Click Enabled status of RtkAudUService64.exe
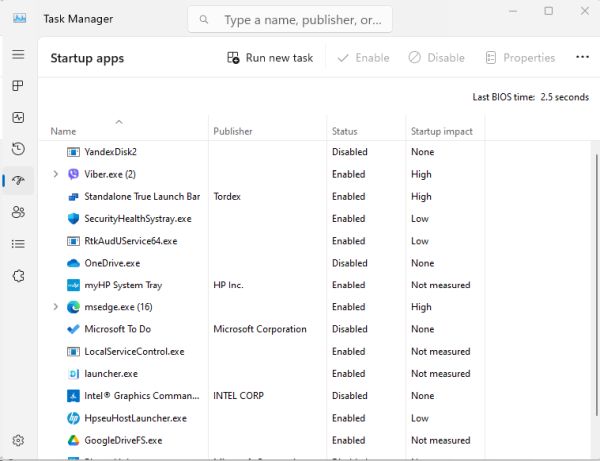Viewport: 600px width, 461px height. [x=349, y=241]
